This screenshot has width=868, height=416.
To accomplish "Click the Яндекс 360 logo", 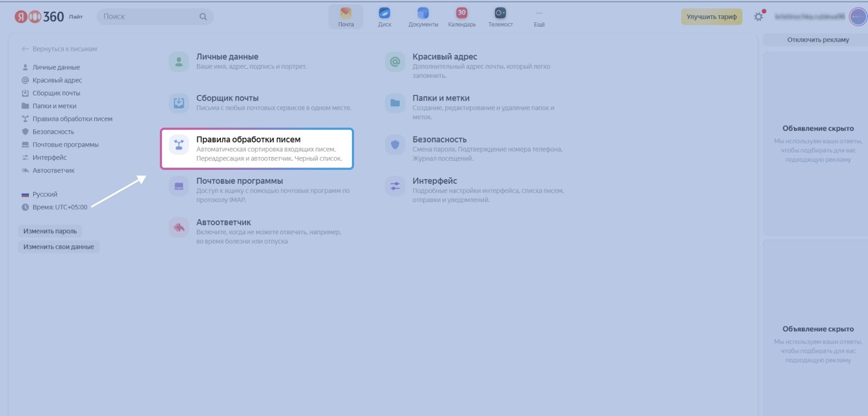I will (40, 17).
